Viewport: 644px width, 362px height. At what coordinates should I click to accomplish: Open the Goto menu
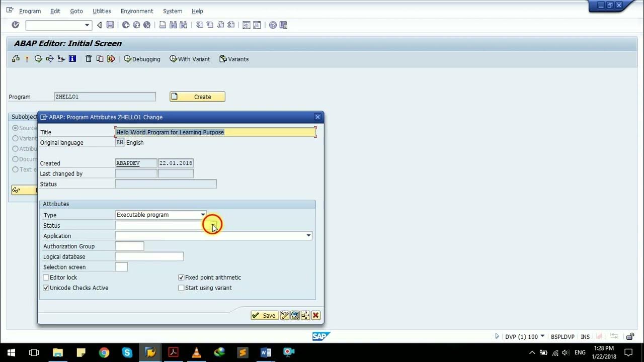[x=76, y=11]
